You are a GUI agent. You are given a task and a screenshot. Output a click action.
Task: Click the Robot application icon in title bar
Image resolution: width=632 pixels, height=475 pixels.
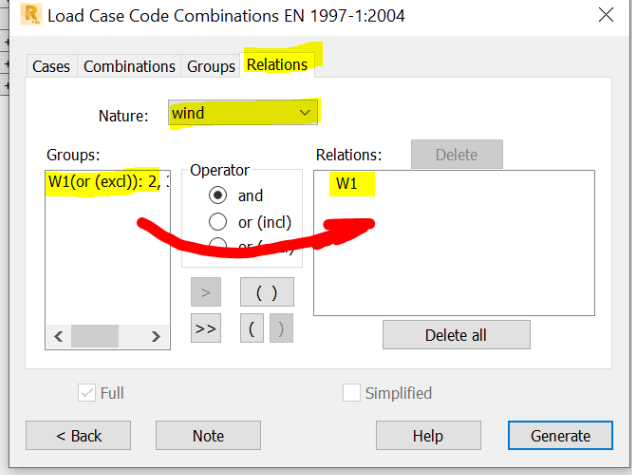coord(31,15)
